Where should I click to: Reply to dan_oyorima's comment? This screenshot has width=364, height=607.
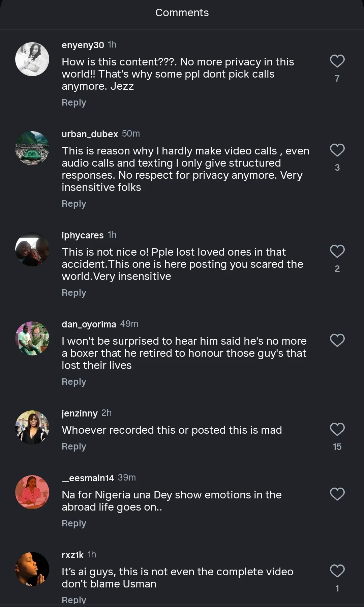click(x=74, y=382)
